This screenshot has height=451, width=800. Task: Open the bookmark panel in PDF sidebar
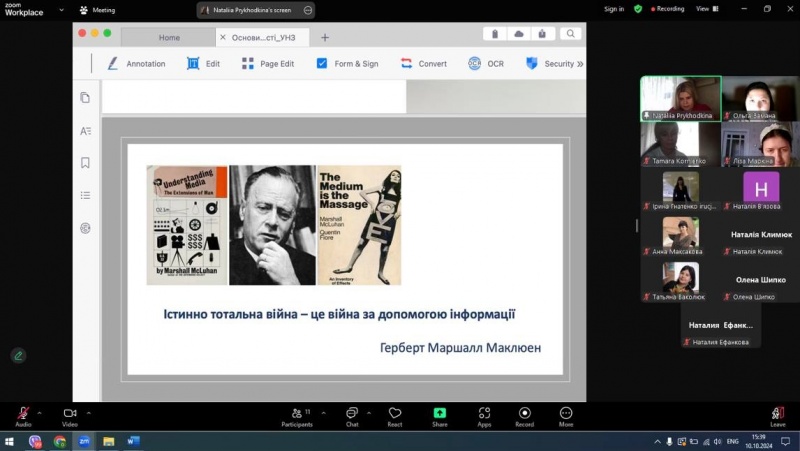85,162
